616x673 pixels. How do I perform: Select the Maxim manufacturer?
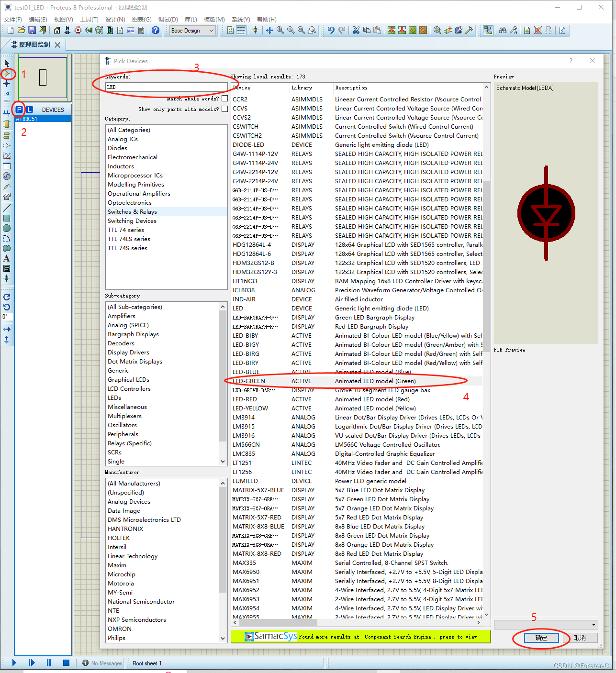pyautogui.click(x=117, y=565)
